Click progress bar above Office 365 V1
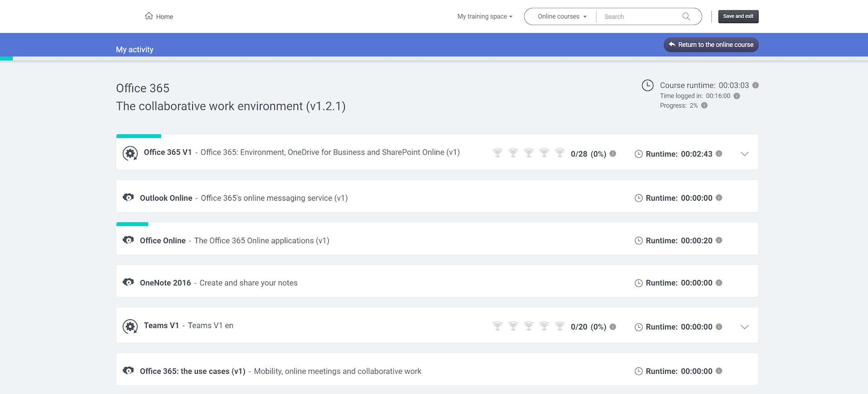868x394 pixels. point(139,136)
